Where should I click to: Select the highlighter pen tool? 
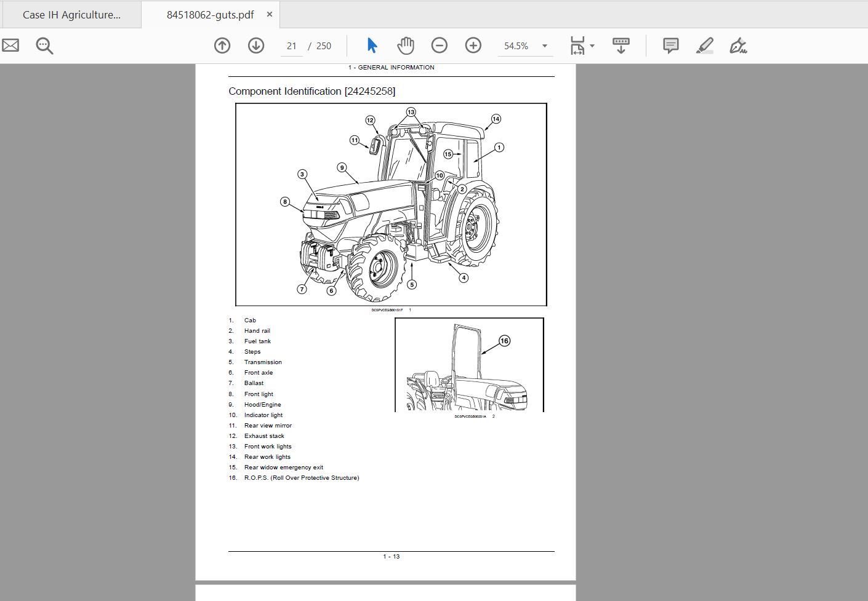point(704,46)
